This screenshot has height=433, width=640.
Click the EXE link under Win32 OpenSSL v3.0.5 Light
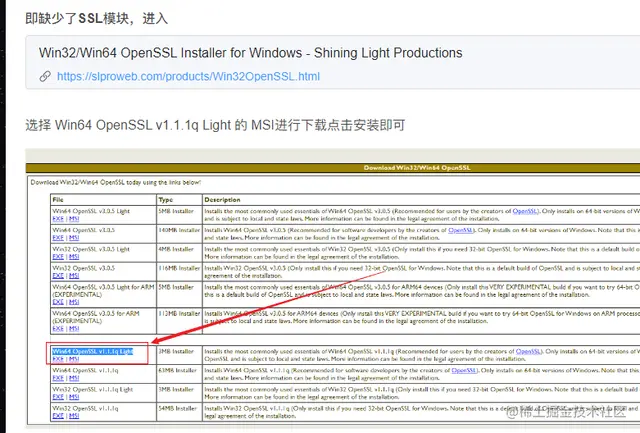[58, 257]
